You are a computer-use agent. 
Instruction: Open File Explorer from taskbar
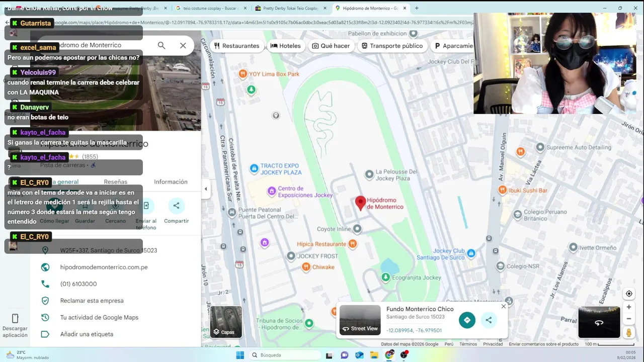click(x=374, y=355)
